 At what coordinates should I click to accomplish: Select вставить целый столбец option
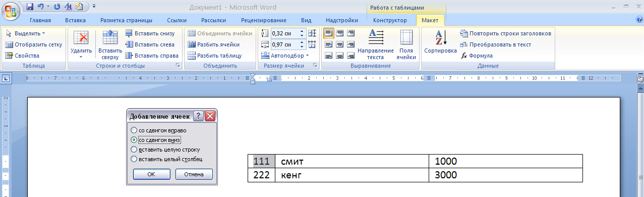[166, 159]
